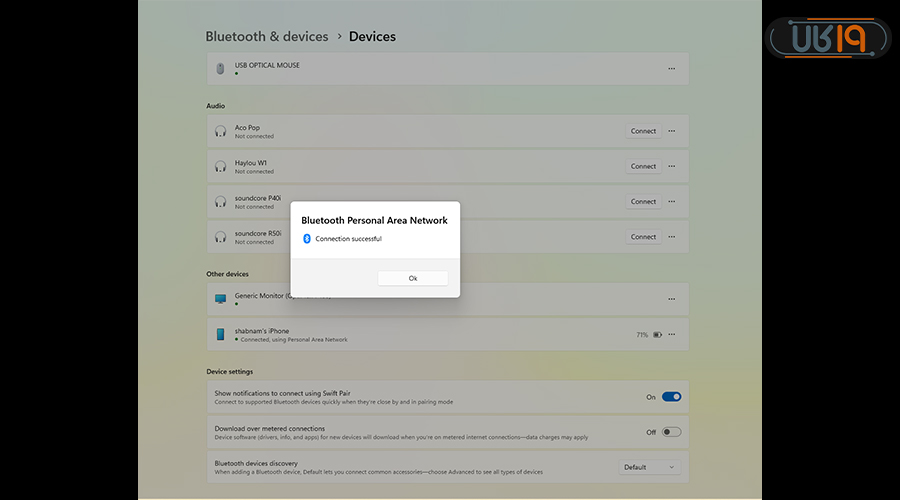Open more options for shabnam's iPhone
900x500 pixels.
click(x=671, y=335)
